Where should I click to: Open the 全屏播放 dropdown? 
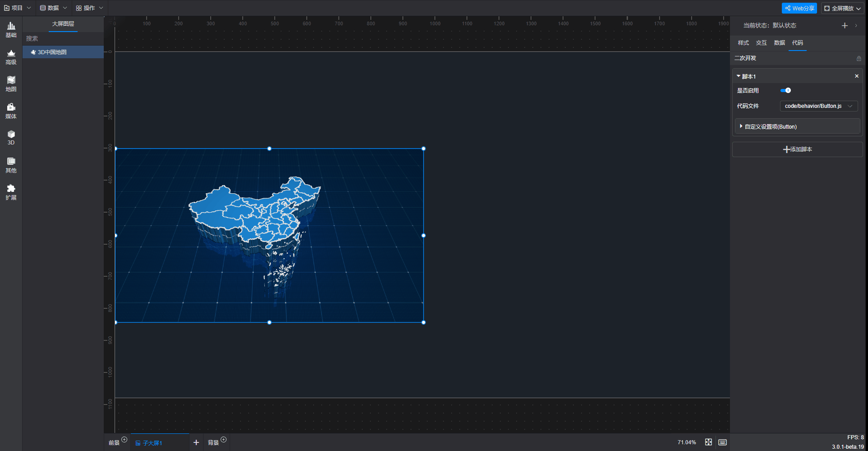[x=842, y=8]
